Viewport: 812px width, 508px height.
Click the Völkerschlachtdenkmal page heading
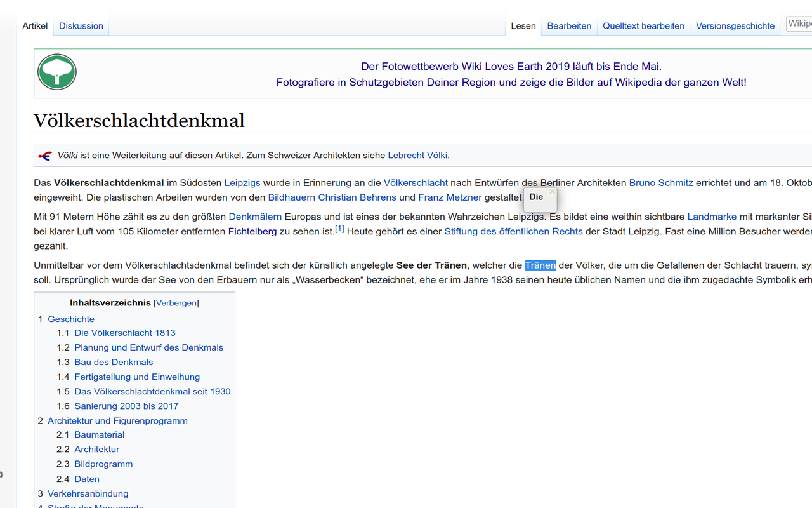click(x=139, y=120)
